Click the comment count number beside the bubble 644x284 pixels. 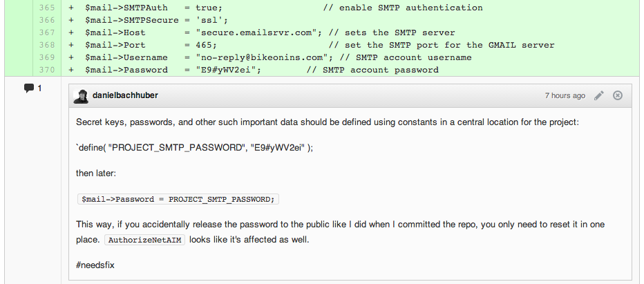pos(39,88)
